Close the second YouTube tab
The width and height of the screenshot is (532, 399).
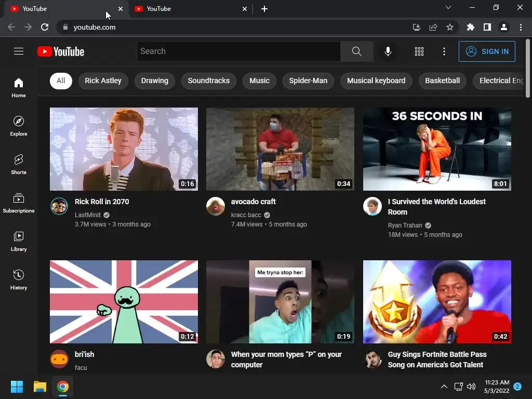tap(245, 9)
